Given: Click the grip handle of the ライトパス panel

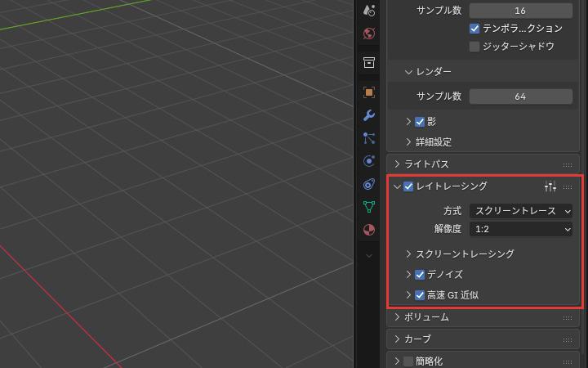Looking at the screenshot, I should [568, 165].
